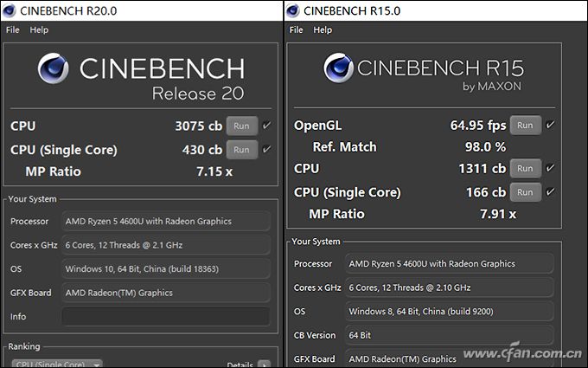Open File menu in Cinebench R20 window
The image size is (588, 368).
[13, 29]
